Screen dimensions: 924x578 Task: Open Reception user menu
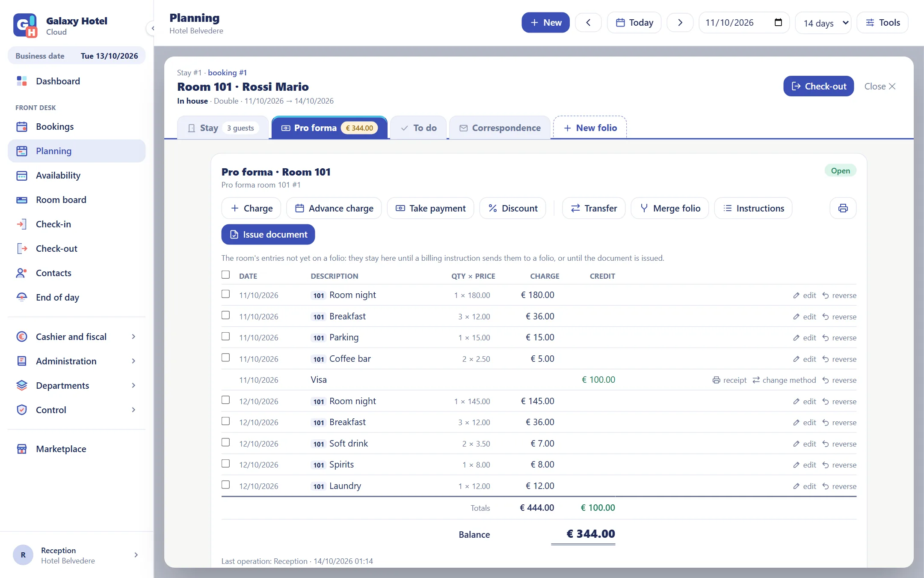77,555
